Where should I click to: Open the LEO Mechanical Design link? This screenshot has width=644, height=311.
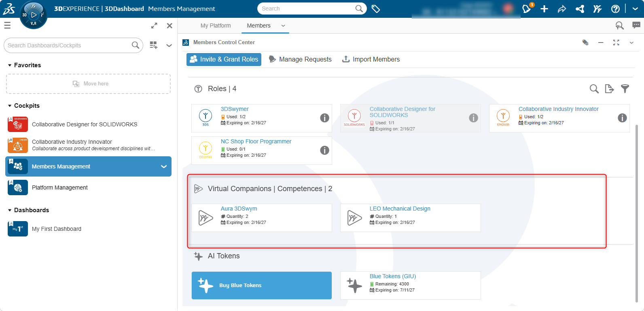point(400,209)
